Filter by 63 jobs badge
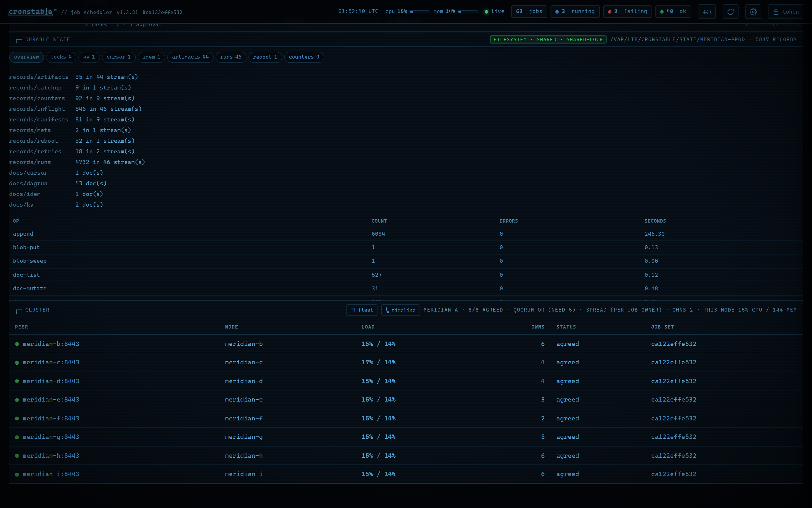This screenshot has width=812, height=508. [x=529, y=11]
